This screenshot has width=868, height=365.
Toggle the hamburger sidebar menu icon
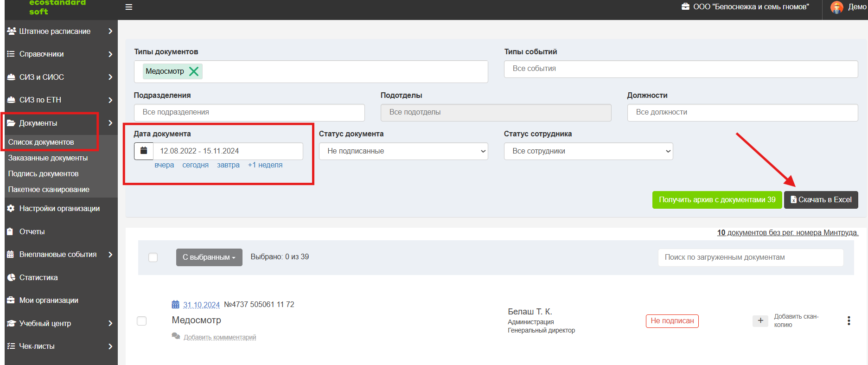pyautogui.click(x=129, y=7)
